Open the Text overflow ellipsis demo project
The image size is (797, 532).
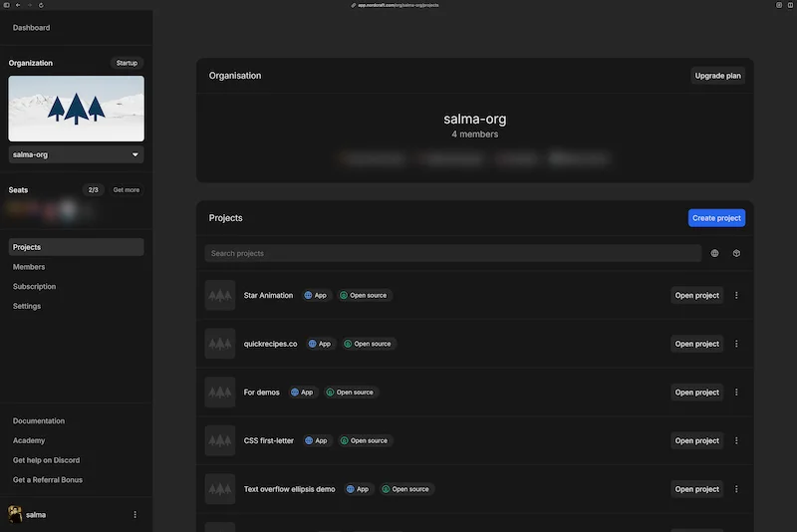point(696,489)
